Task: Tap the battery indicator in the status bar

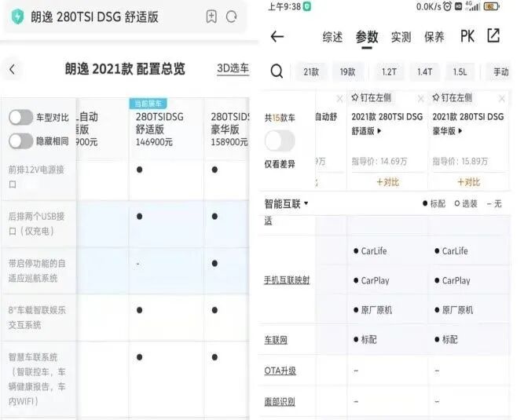Action: (x=491, y=6)
